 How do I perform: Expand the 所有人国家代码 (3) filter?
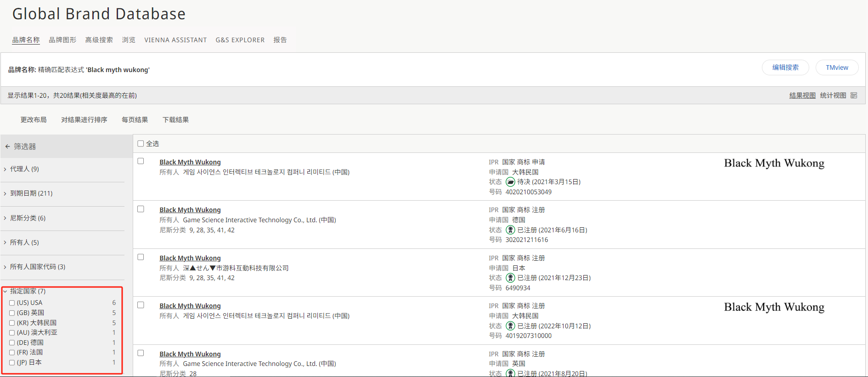coord(34,267)
